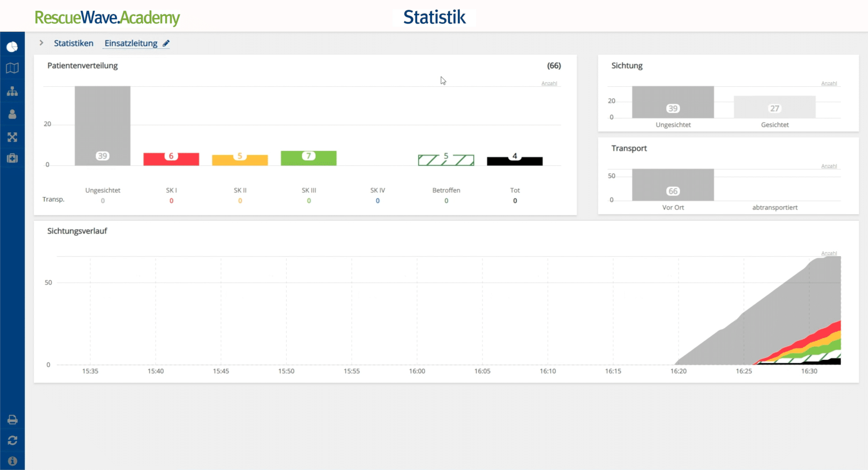Click the 'abtransportiert' axis label
Viewport: 868px width, 470px height.
pyautogui.click(x=775, y=207)
